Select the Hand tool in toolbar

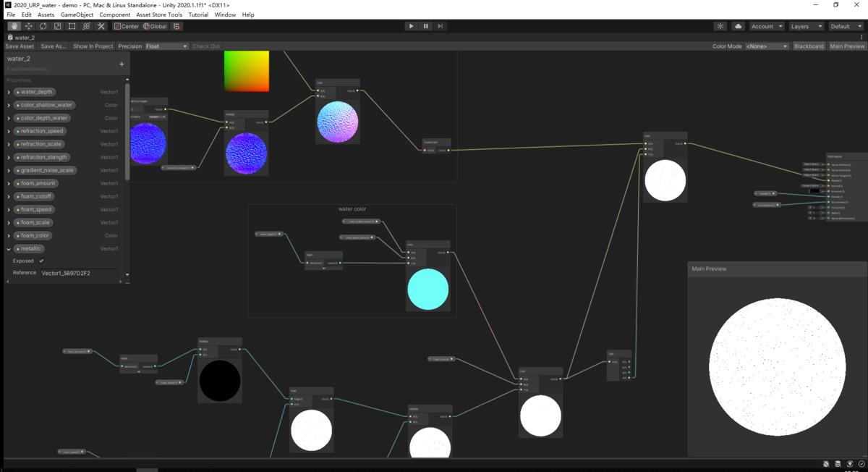coord(14,26)
